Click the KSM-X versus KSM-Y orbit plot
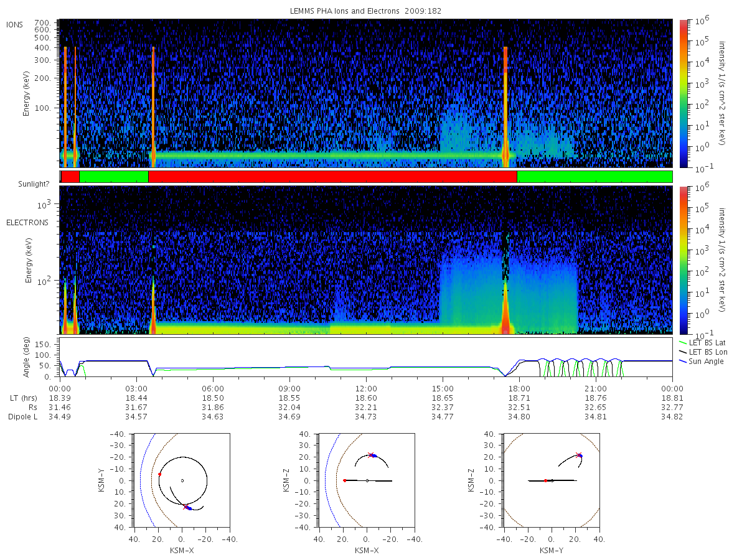This screenshot has width=747, height=560. 181,480
